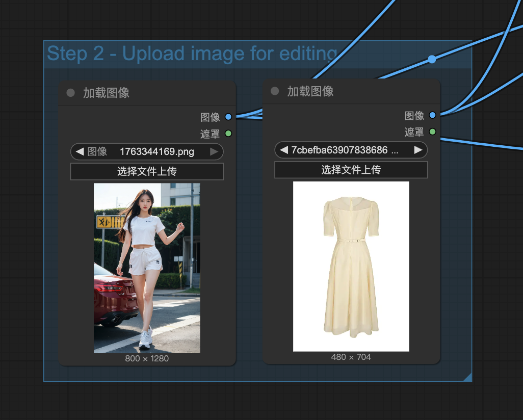The image size is (523, 420).
Task: Click the group's resize corner handle
Action: (468, 378)
